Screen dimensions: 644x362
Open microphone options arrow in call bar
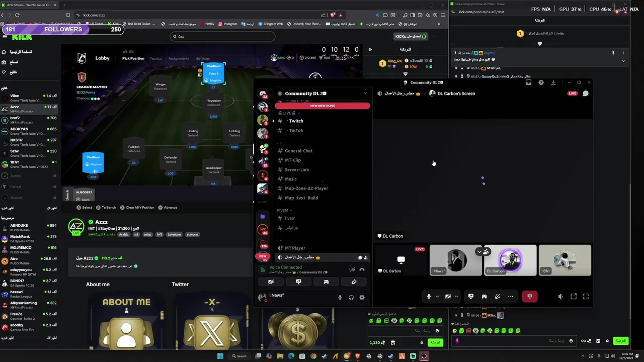(437, 297)
